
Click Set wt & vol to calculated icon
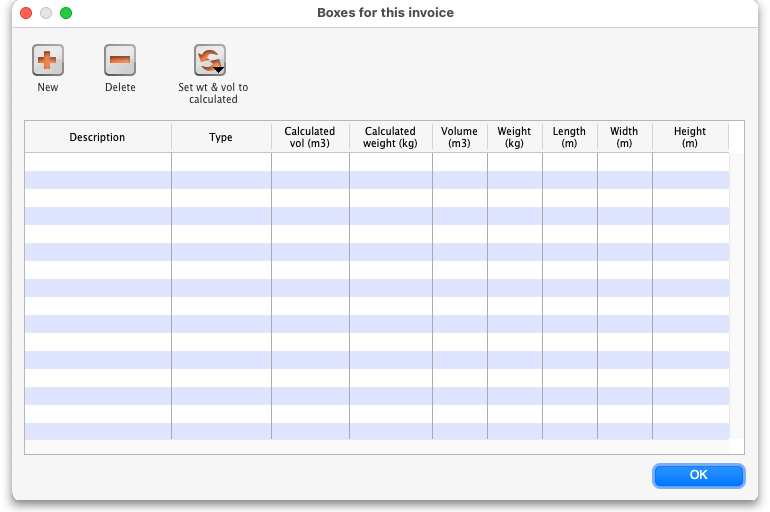(209, 60)
